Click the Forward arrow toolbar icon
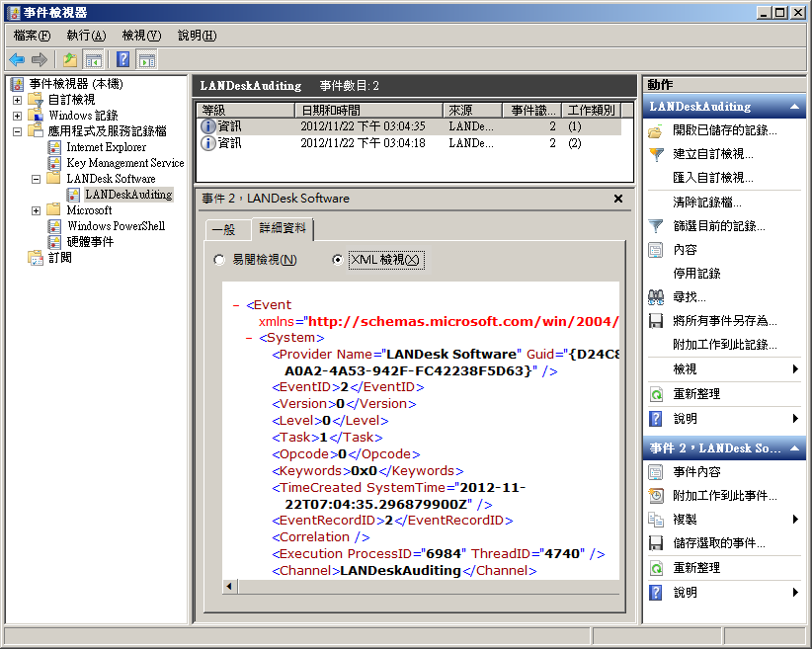Image resolution: width=812 pixels, height=649 pixels. pos(40,59)
